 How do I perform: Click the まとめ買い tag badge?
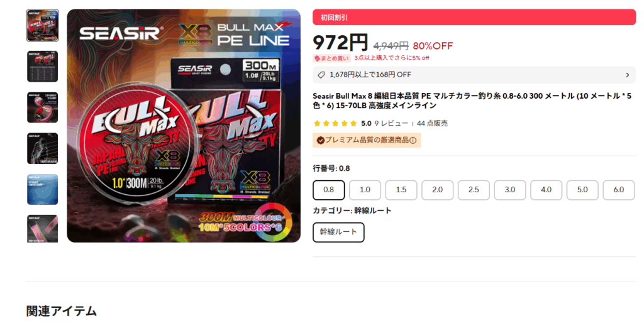332,58
